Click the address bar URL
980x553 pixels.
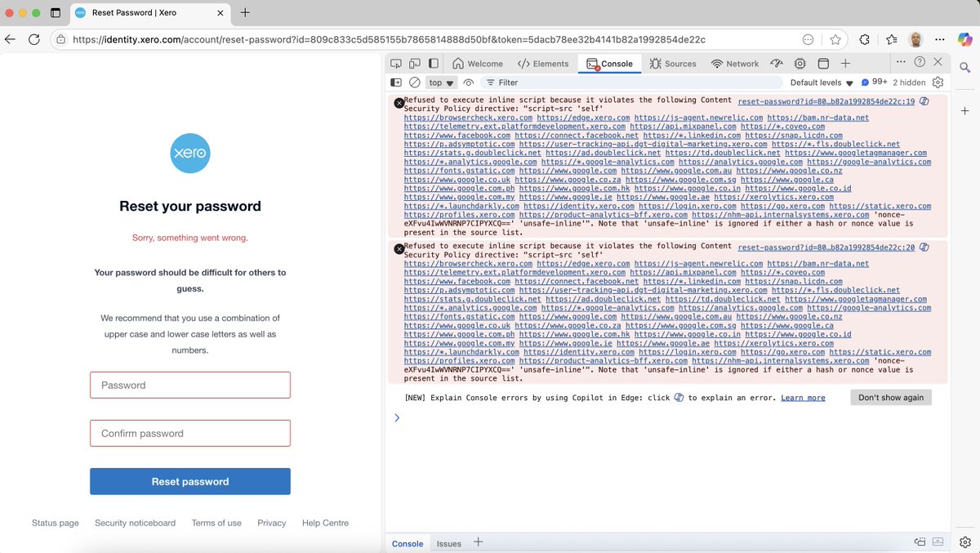click(x=389, y=39)
